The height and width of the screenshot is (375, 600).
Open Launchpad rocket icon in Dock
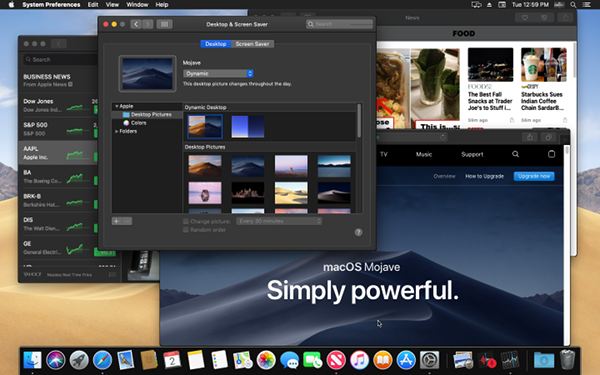[x=79, y=360]
